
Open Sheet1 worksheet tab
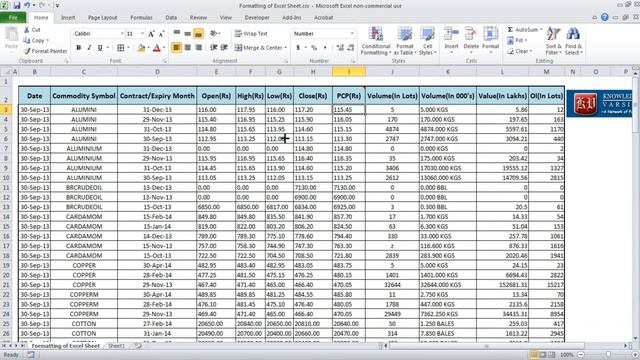pyautogui.click(x=116, y=346)
